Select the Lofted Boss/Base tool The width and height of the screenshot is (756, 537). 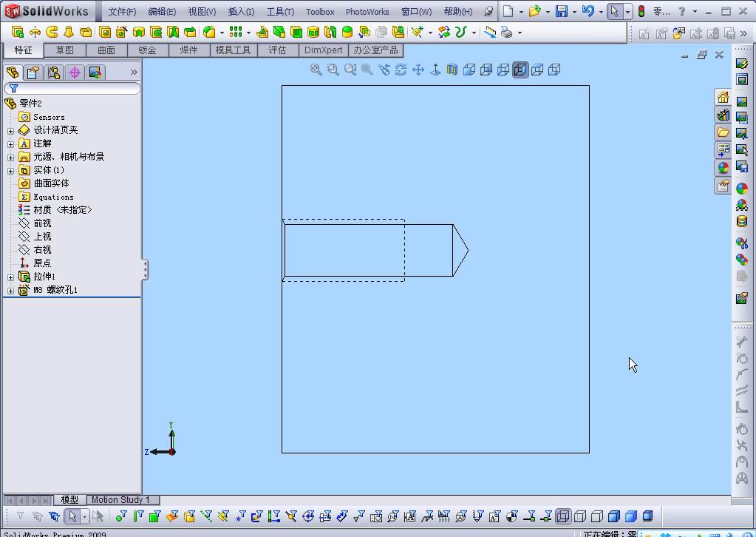point(69,33)
